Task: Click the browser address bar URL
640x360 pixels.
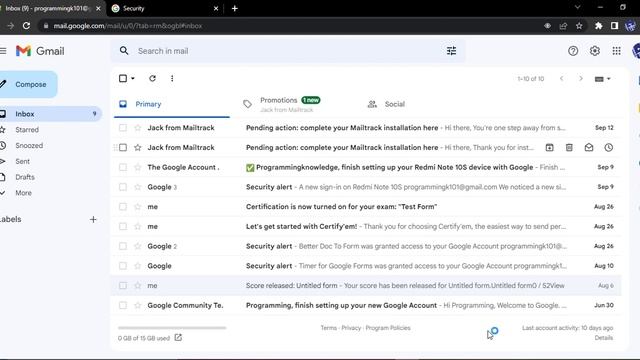Action: (x=128, y=26)
